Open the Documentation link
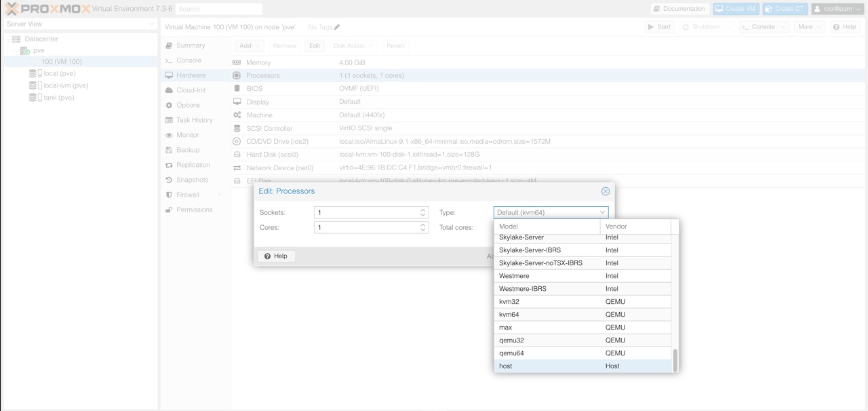The height and width of the screenshot is (411, 868). coord(679,9)
